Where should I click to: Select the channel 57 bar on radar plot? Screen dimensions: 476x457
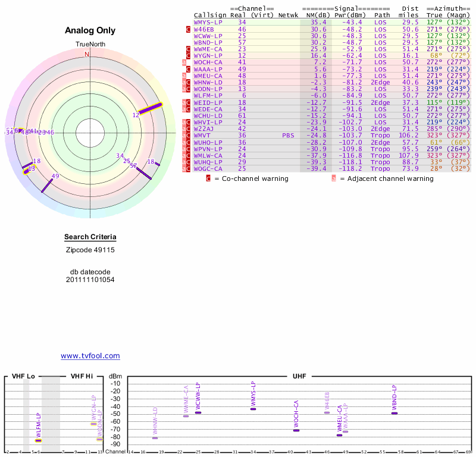[143, 172]
